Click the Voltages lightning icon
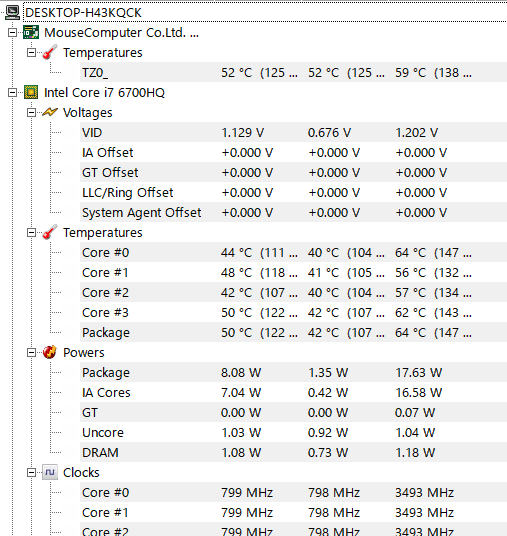507x536 pixels. (x=50, y=112)
